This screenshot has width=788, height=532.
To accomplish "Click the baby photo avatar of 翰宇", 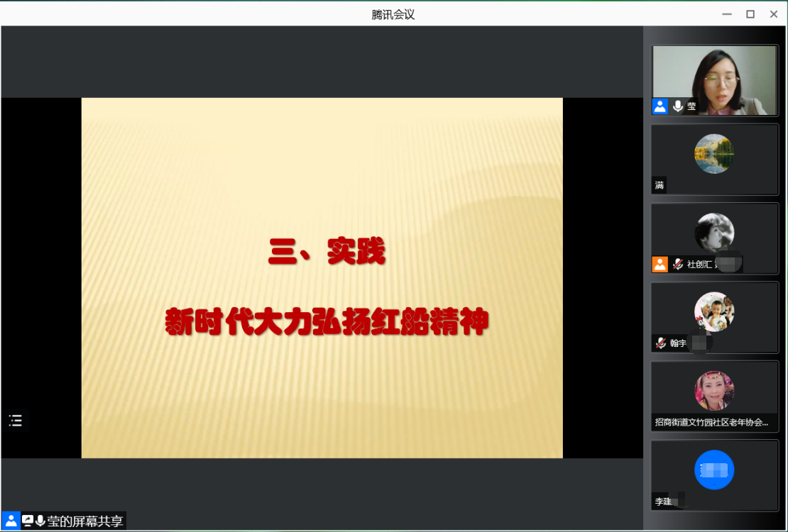I will click(714, 312).
